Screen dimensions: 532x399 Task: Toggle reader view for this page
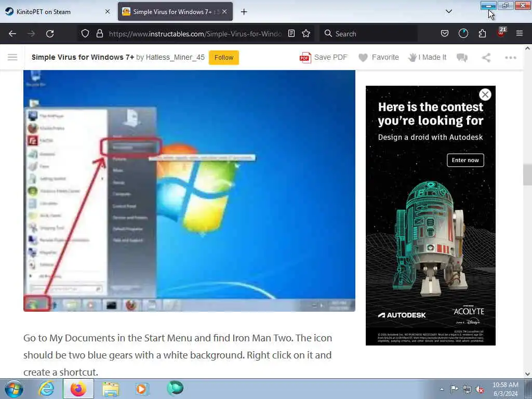tap(291, 34)
